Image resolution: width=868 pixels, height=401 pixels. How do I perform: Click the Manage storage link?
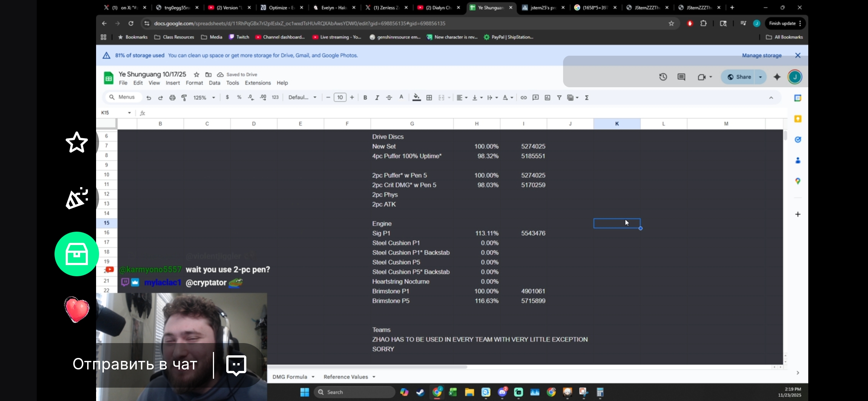coord(762,55)
